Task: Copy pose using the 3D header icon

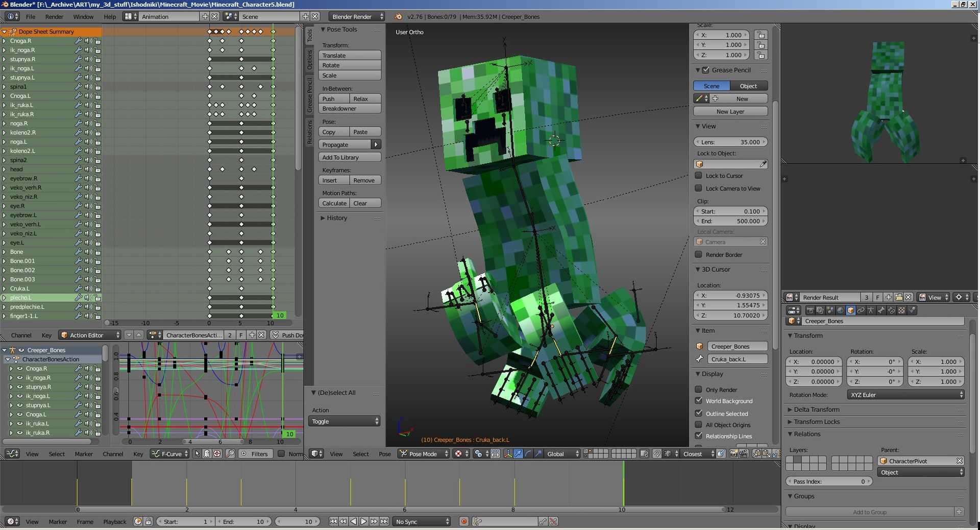Action: (757, 454)
